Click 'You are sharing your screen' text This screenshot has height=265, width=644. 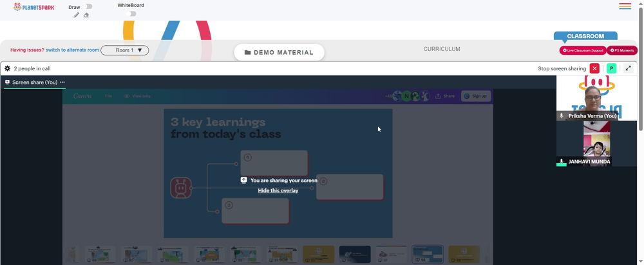[284, 181]
